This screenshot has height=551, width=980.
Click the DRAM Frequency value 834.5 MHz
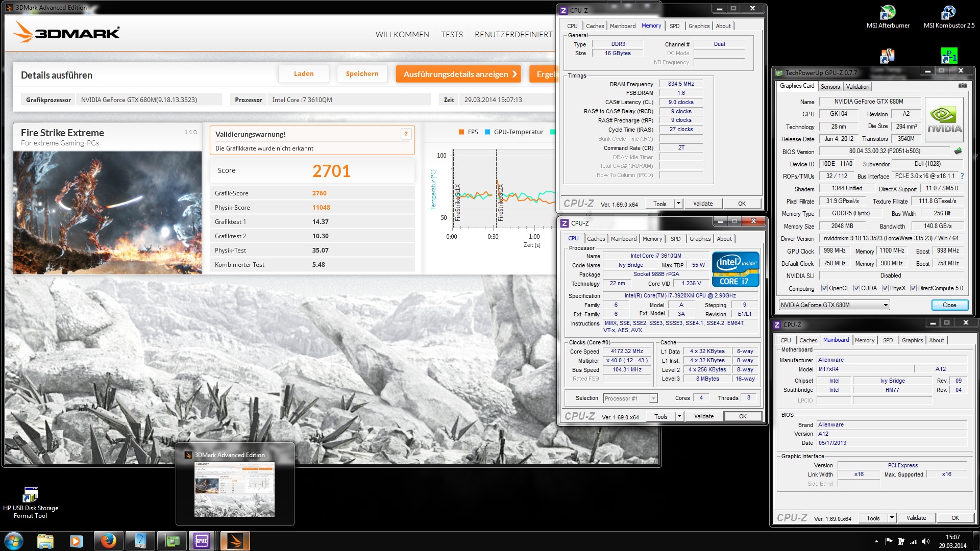[x=681, y=84]
